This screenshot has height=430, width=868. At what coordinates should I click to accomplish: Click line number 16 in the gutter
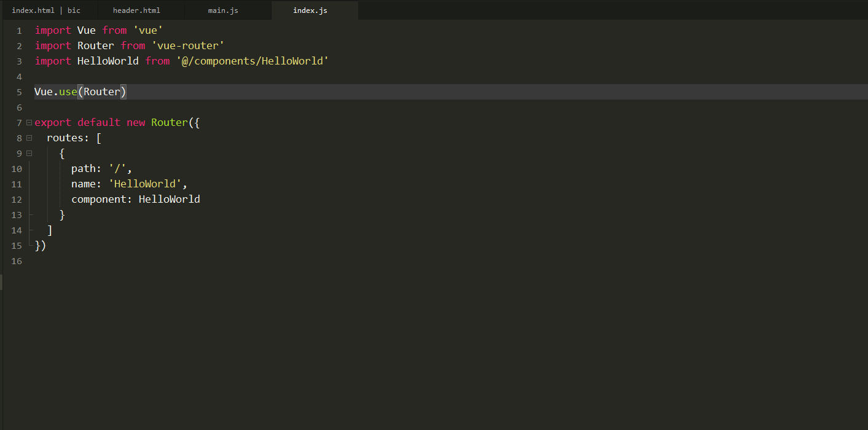click(x=16, y=261)
